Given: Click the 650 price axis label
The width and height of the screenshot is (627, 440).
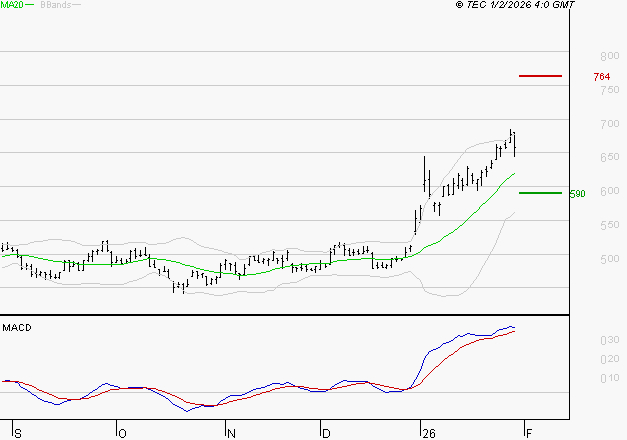Looking at the screenshot, I should (610, 157).
